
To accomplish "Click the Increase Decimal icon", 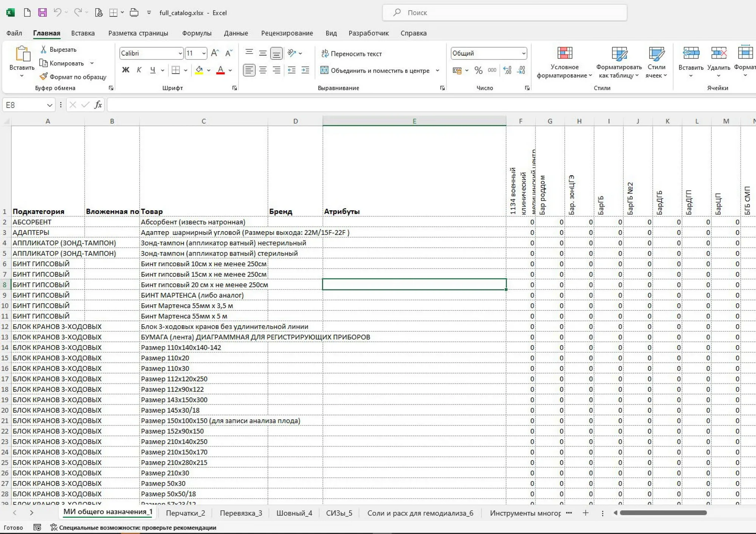I will 508,70.
